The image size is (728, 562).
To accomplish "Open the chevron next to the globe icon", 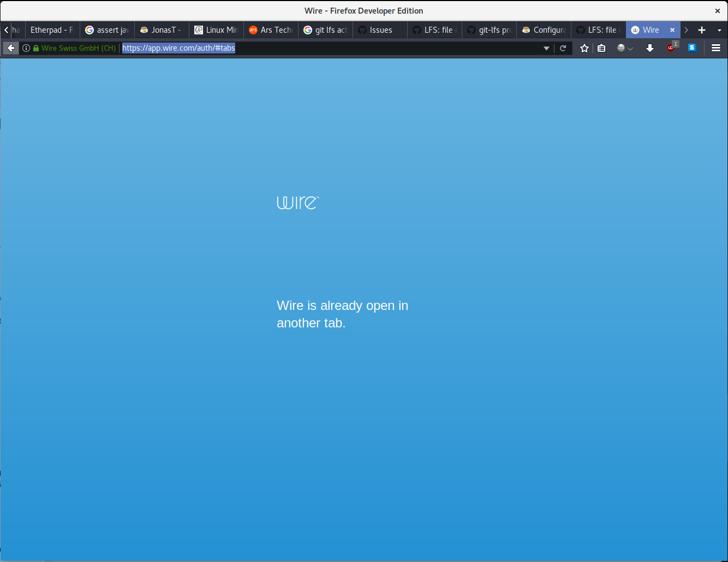I will click(631, 48).
